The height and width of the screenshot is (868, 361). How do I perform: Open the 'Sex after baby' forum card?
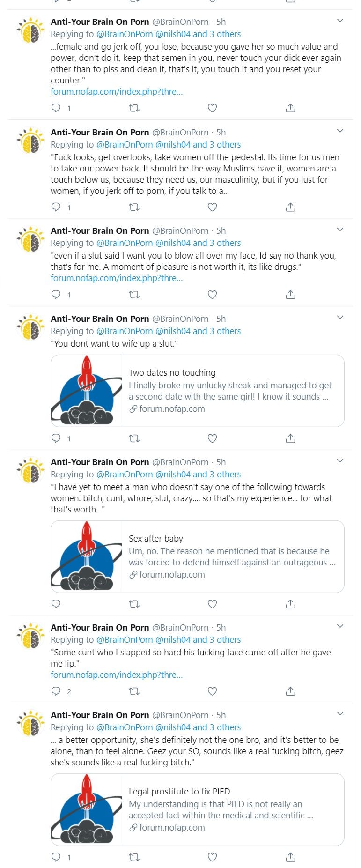(x=197, y=556)
